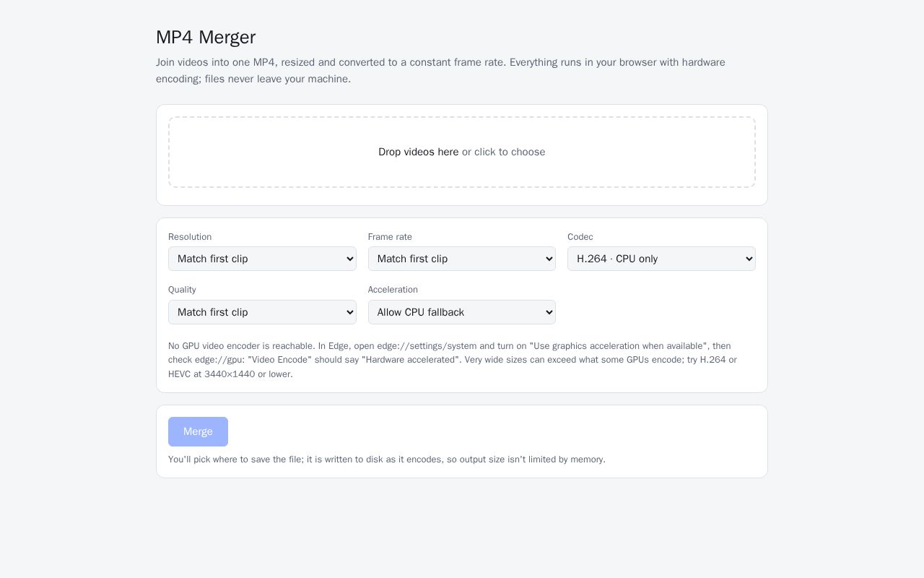Click the Codec field label
The width and height of the screenshot is (924, 578).
tap(580, 237)
